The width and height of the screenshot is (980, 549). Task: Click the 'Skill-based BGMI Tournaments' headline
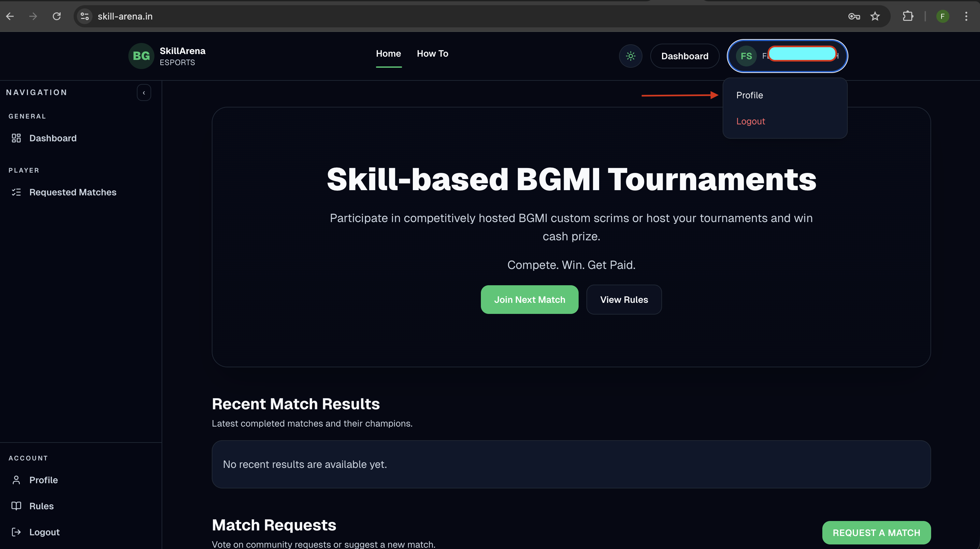pyautogui.click(x=571, y=179)
